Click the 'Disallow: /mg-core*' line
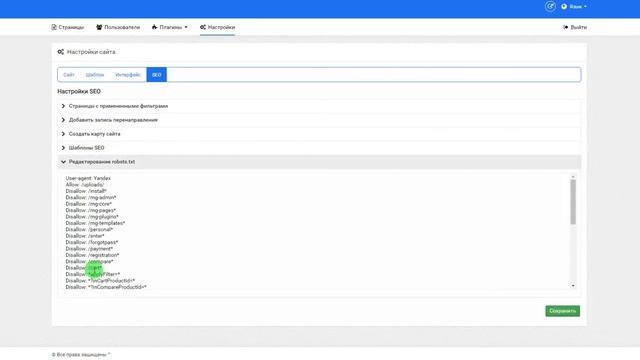640x360 pixels. tap(89, 204)
